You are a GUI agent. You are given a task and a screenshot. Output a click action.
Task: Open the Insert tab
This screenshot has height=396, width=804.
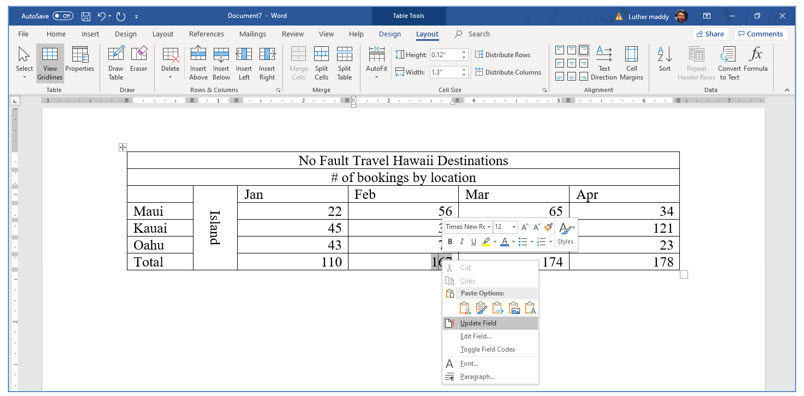(90, 34)
